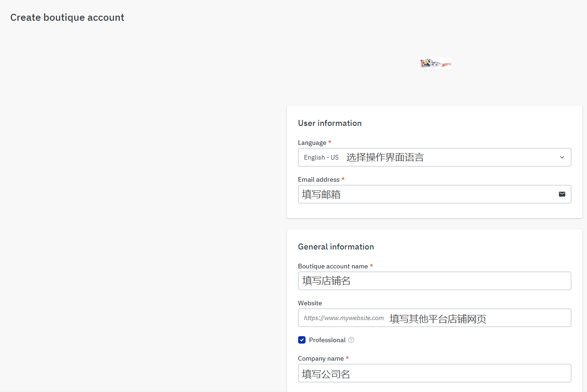Select the English - US language value
The image size is (587, 392).
(x=321, y=157)
